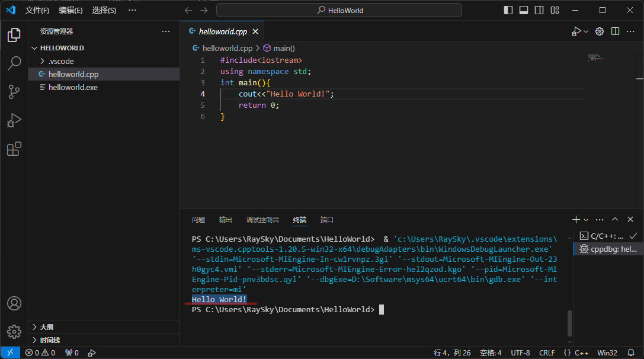Open the 选择(S) menu
This screenshot has height=359, width=644.
[104, 10]
